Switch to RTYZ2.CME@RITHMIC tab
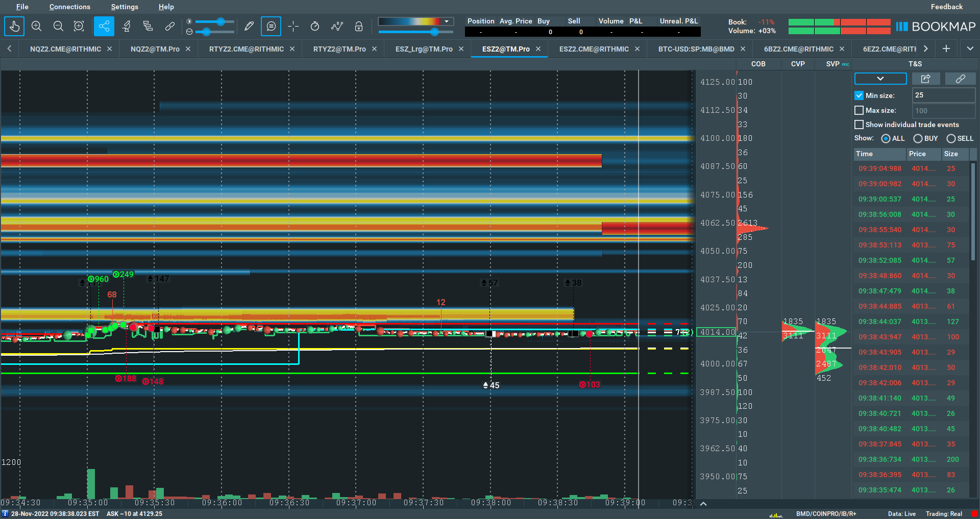This screenshot has width=980, height=519. (247, 49)
